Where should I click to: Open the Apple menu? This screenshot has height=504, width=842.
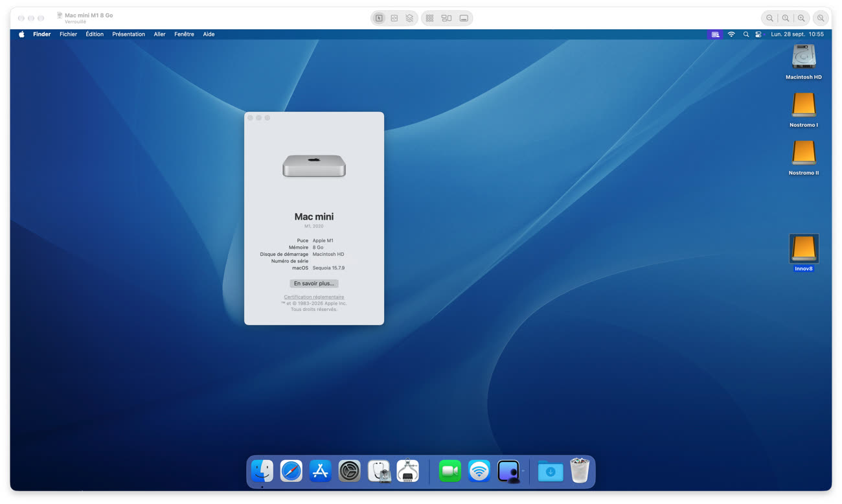(x=21, y=34)
